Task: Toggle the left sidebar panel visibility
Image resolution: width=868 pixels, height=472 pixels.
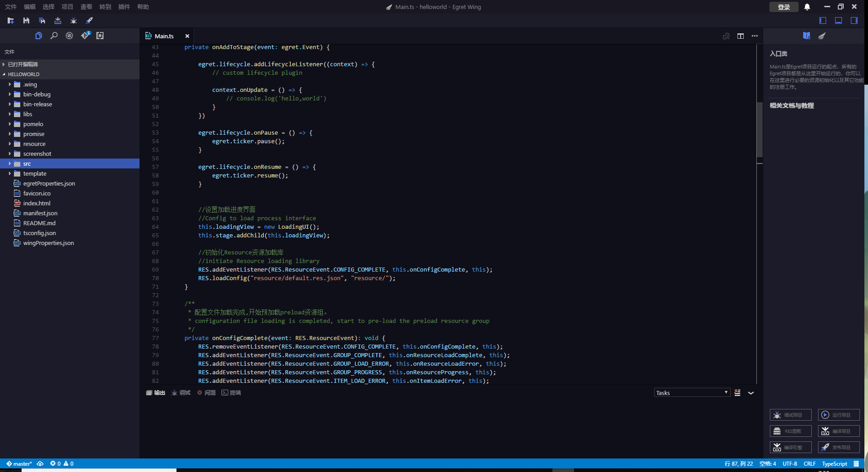Action: tap(823, 21)
